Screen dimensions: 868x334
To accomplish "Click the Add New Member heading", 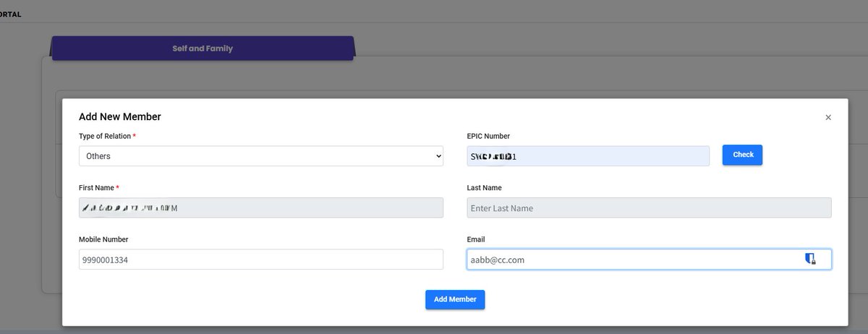I will point(120,116).
